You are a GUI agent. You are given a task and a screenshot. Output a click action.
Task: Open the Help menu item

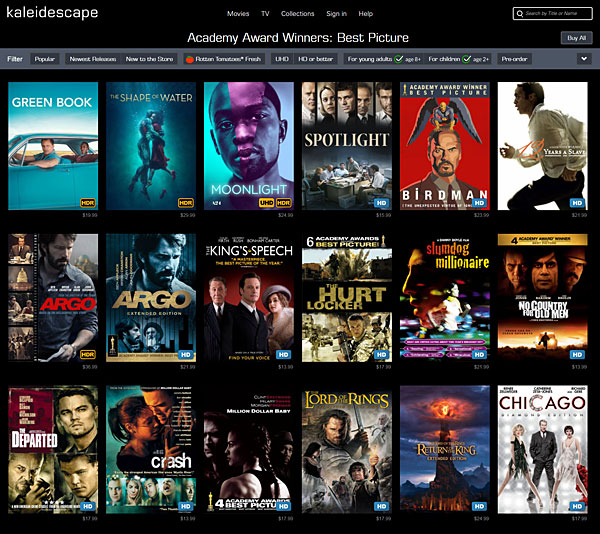point(365,14)
